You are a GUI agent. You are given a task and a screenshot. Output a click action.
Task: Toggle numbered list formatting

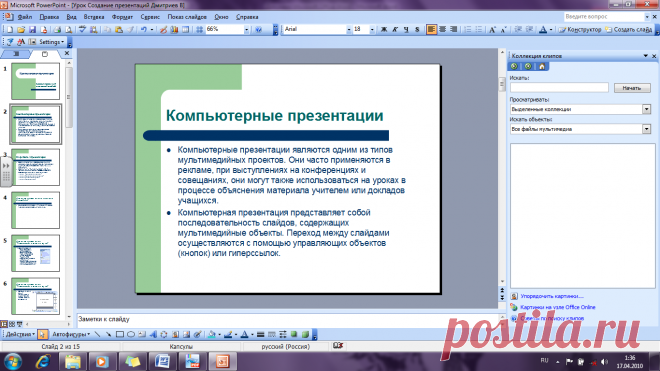click(468, 29)
